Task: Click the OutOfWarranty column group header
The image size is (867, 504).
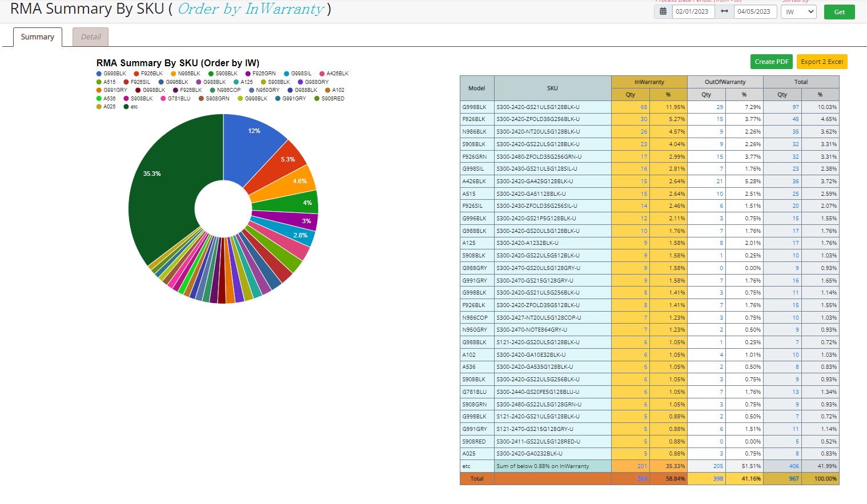Action: (x=725, y=82)
